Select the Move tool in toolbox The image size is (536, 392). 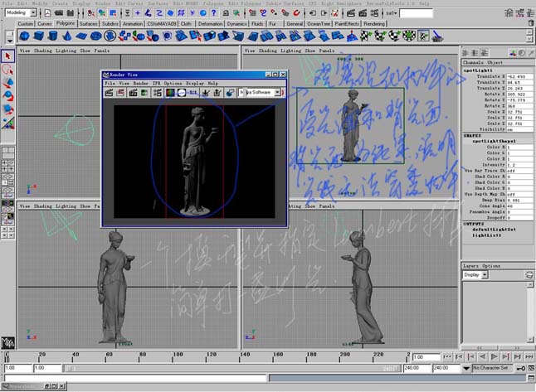(7, 83)
